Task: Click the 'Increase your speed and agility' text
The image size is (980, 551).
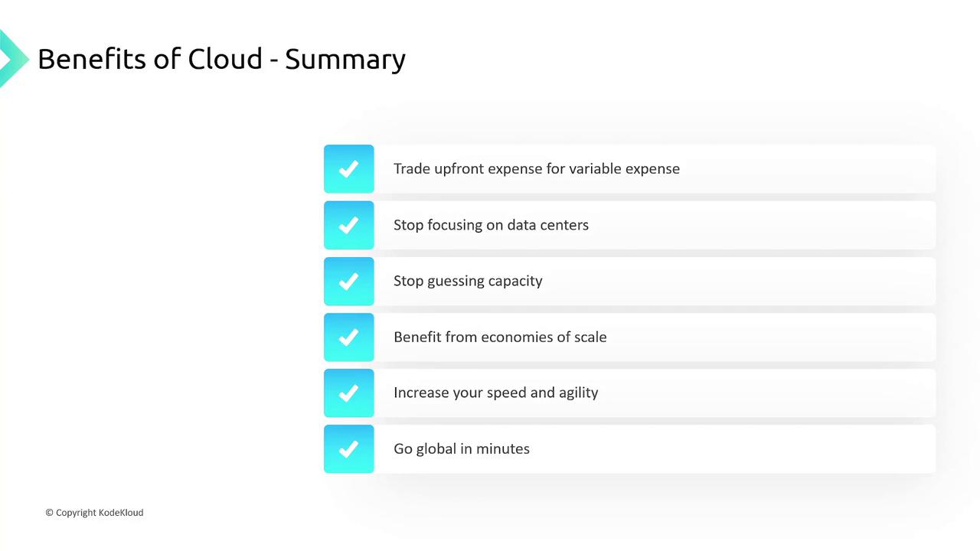Action: pyautogui.click(x=495, y=393)
